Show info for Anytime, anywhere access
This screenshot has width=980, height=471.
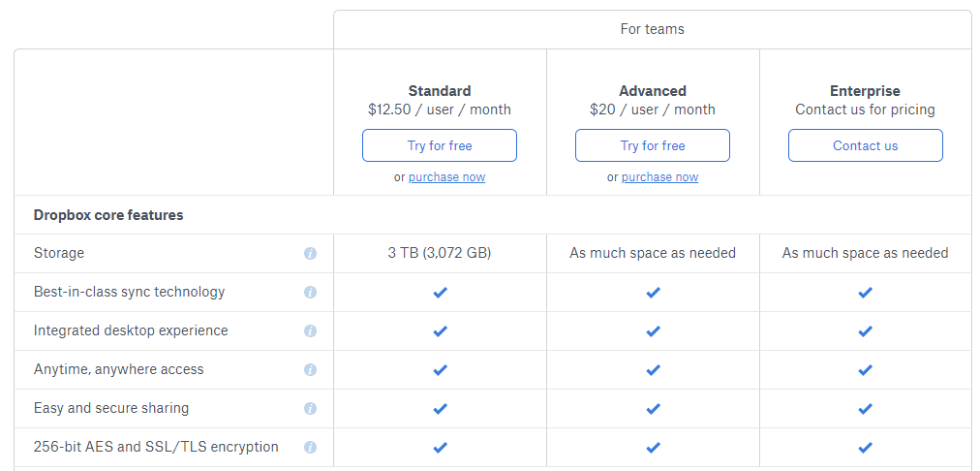point(310,369)
